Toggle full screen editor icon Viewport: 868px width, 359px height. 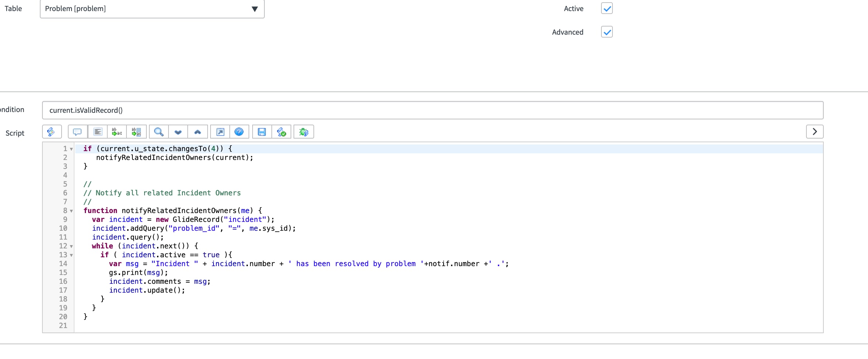[220, 132]
